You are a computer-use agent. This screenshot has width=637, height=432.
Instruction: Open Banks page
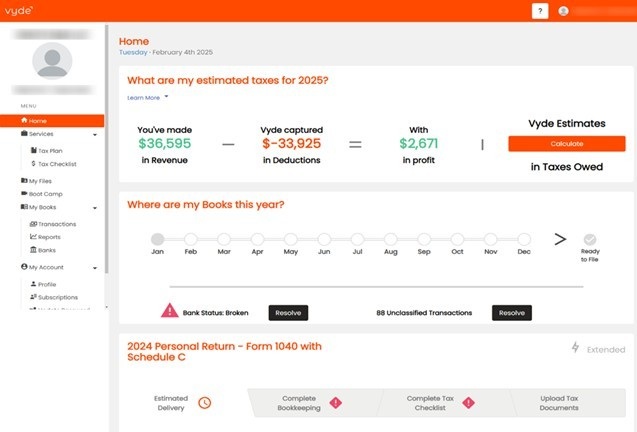(47, 250)
